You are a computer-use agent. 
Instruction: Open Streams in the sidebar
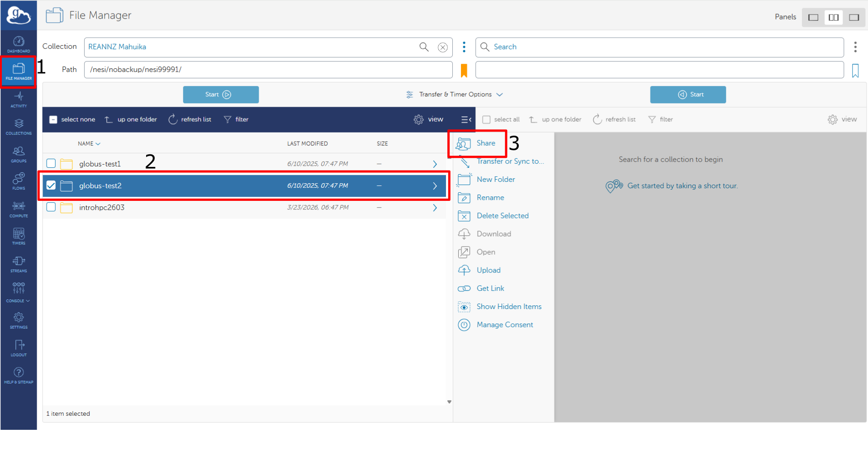(19, 264)
